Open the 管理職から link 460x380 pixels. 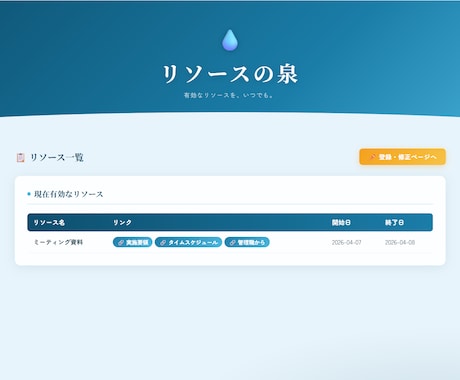coord(247,242)
